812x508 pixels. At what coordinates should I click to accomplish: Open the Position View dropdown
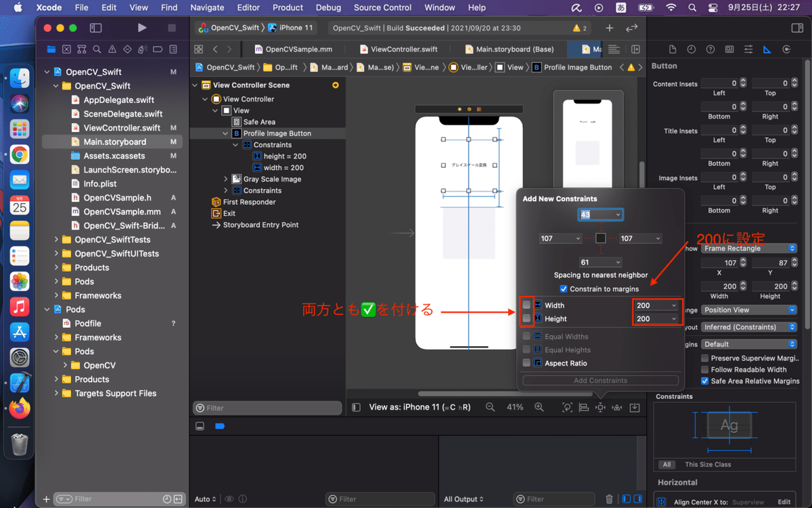(x=748, y=310)
